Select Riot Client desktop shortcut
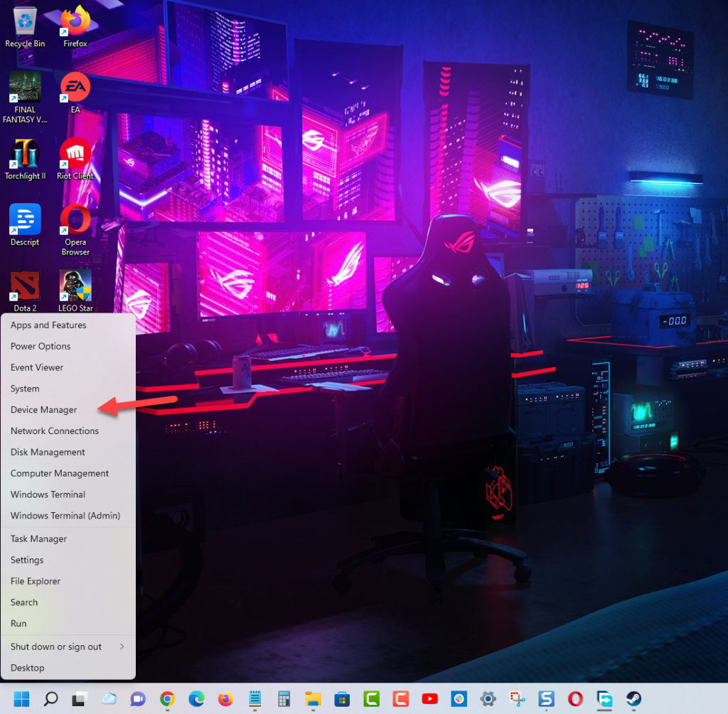728x714 pixels. pos(75,160)
